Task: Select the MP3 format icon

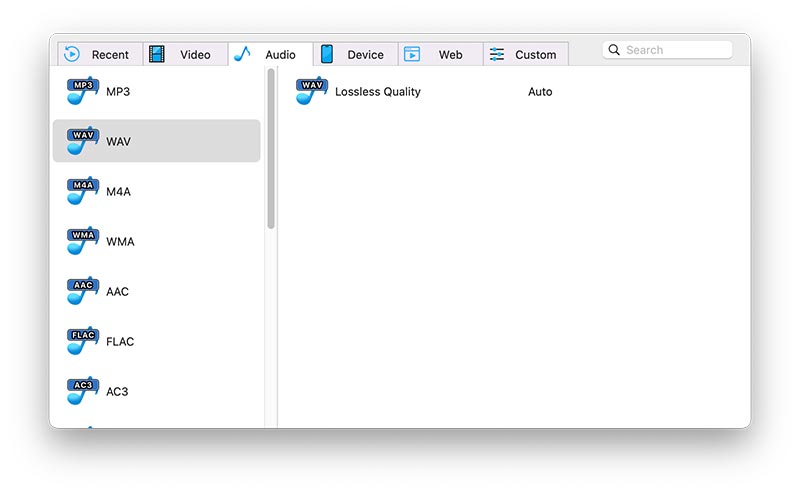Action: (83, 92)
